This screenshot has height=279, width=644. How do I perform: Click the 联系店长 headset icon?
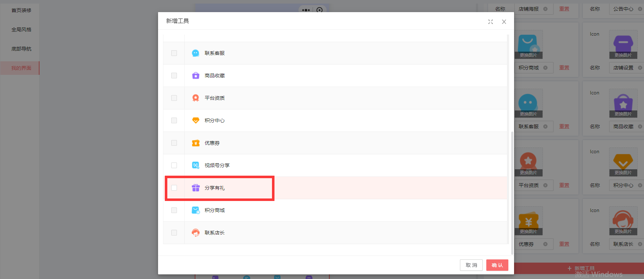[195, 233]
